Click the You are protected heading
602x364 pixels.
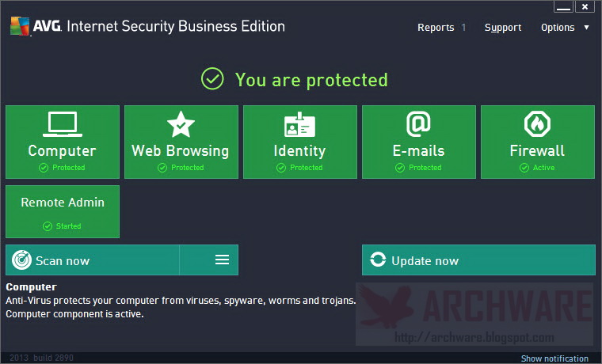click(311, 80)
